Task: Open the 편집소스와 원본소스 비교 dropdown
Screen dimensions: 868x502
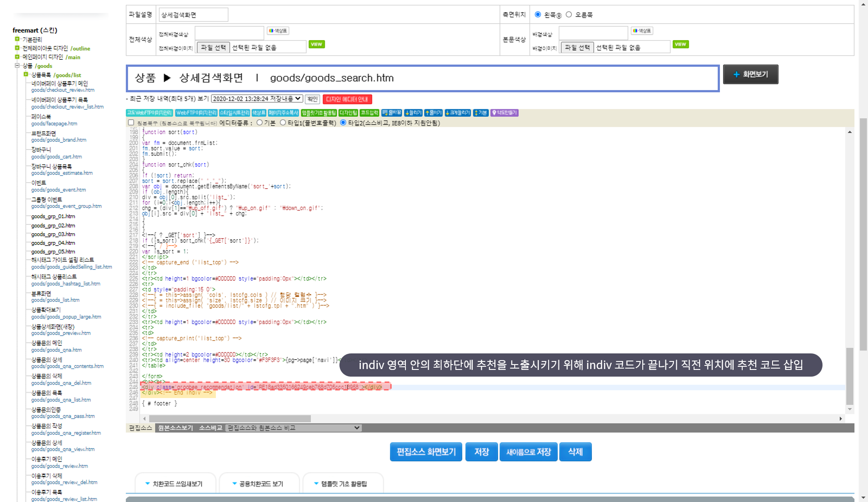Action: coord(293,428)
